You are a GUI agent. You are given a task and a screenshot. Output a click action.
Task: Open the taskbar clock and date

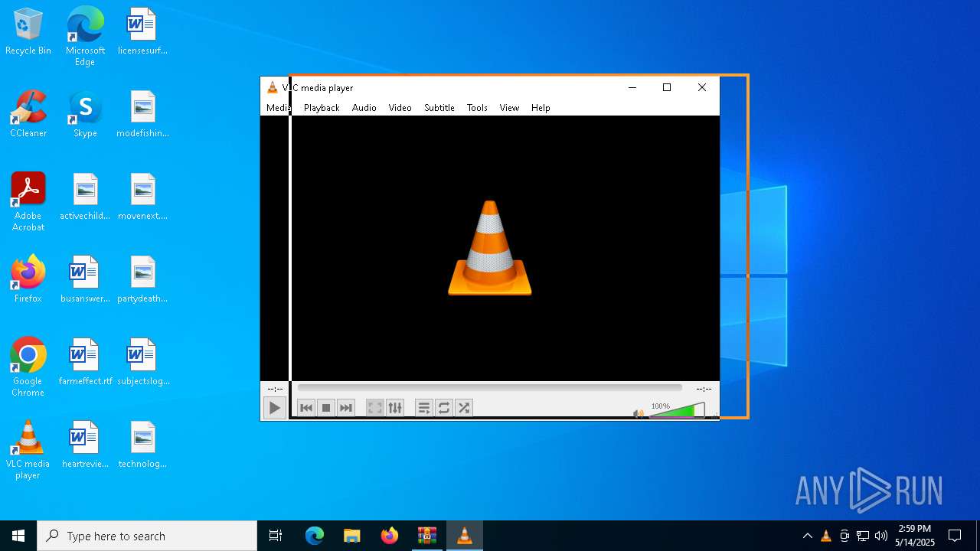click(x=915, y=536)
